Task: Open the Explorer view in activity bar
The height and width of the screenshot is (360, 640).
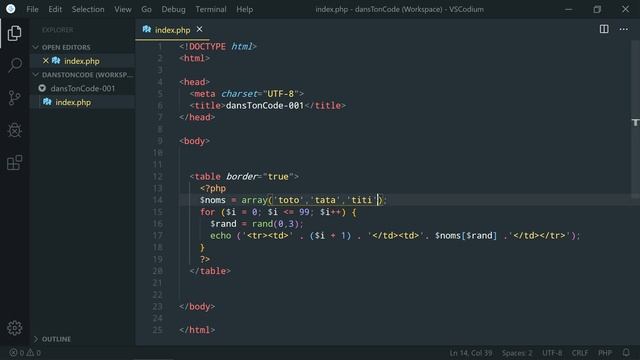Action: pyautogui.click(x=14, y=33)
